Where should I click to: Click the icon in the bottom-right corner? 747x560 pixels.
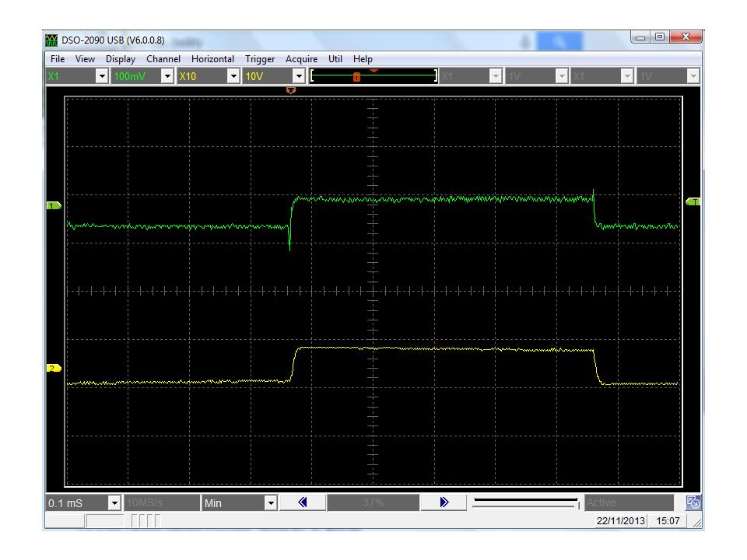click(x=693, y=503)
